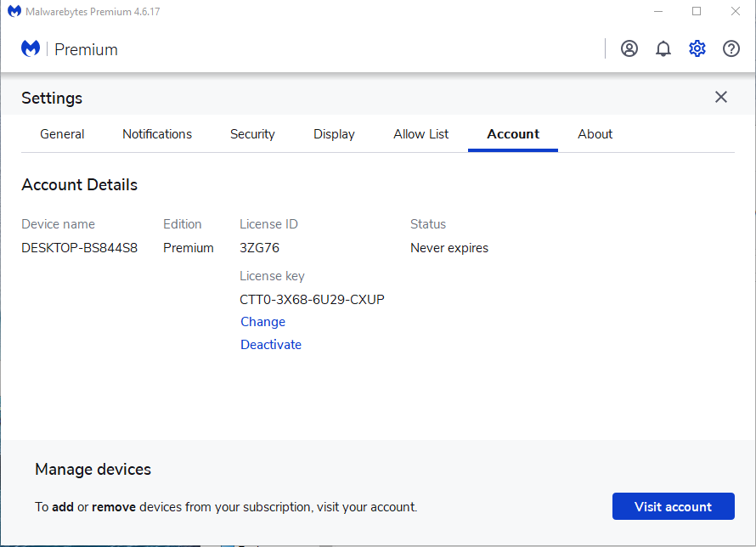Click the Manage devices heading
Image resolution: width=756 pixels, height=547 pixels.
pyautogui.click(x=93, y=469)
